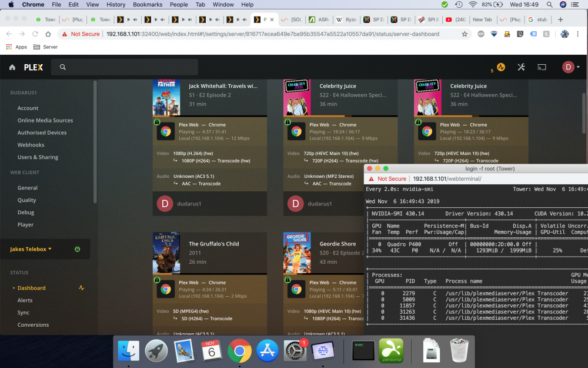Open Server bookmarks folder
The height and width of the screenshot is (368, 588).
click(45, 47)
